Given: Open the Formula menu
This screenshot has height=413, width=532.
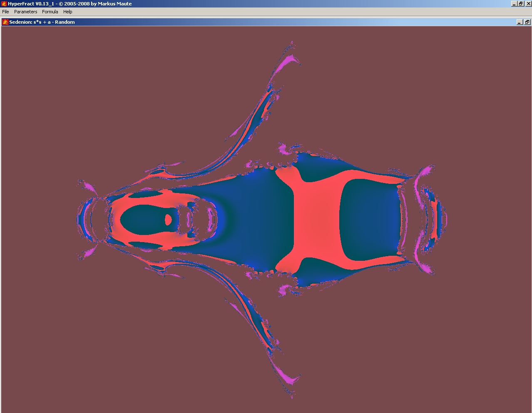Looking at the screenshot, I should coord(50,12).
